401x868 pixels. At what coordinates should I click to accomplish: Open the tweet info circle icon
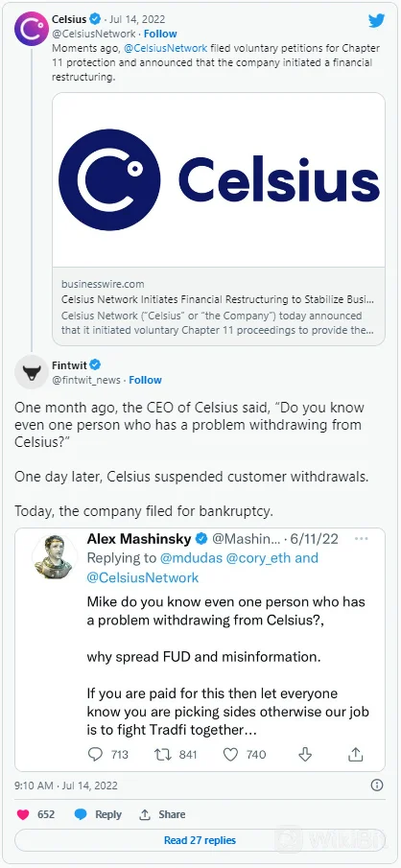tap(377, 785)
